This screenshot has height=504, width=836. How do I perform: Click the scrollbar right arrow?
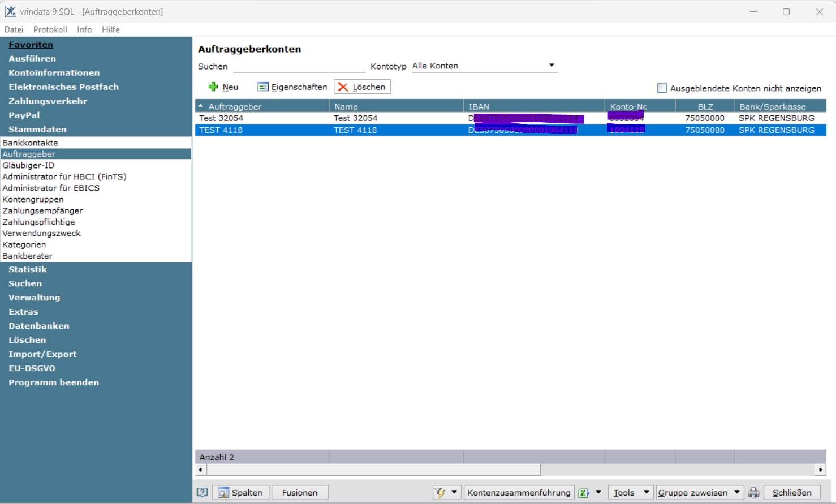pyautogui.click(x=821, y=469)
